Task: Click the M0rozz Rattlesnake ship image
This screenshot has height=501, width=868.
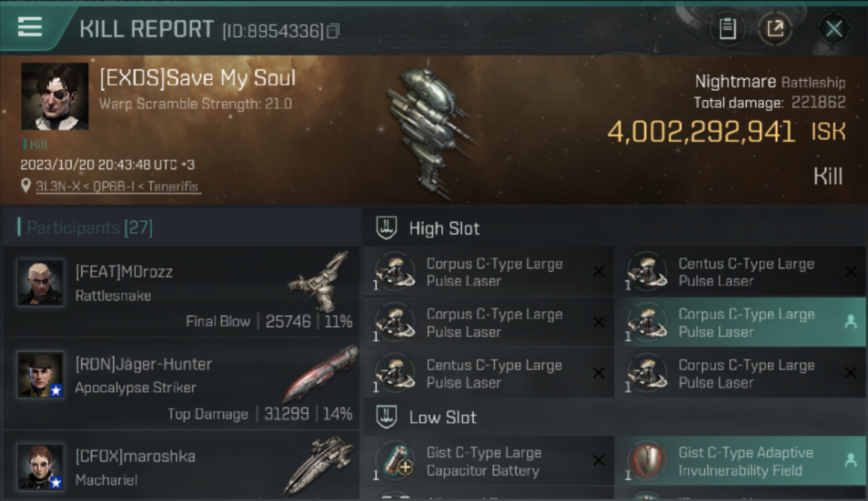Action: [320, 281]
